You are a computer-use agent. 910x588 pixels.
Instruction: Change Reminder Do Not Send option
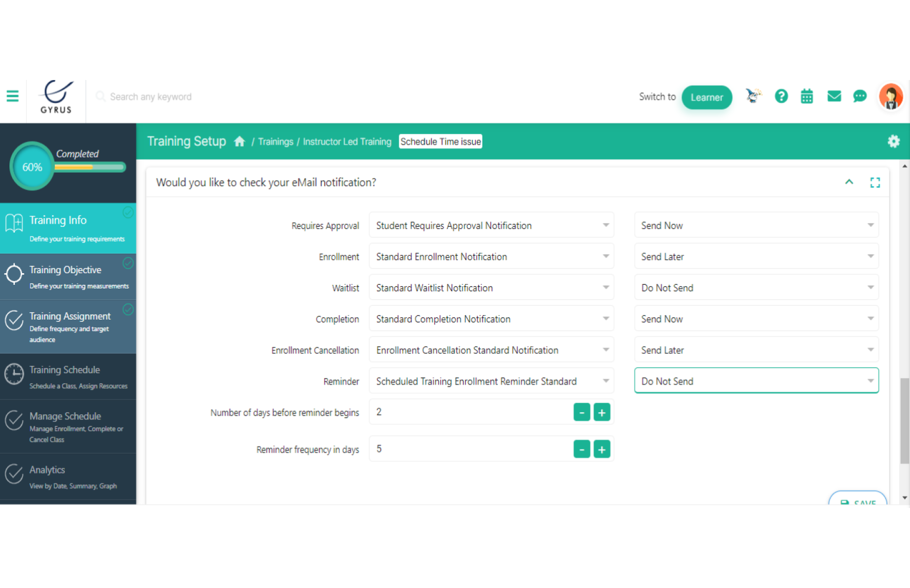click(x=756, y=381)
